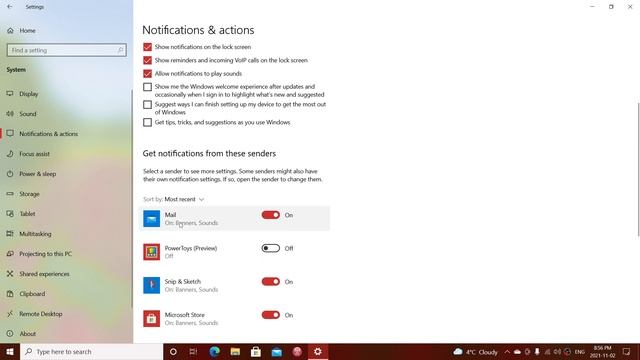Click the PowerToys app icon
The image size is (640, 360).
(151, 252)
